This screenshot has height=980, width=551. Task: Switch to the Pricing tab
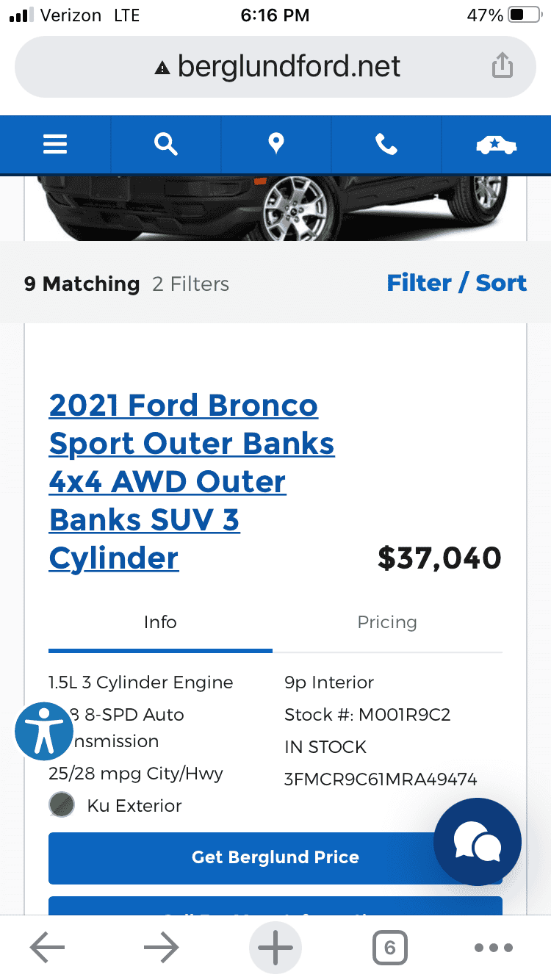tap(387, 623)
